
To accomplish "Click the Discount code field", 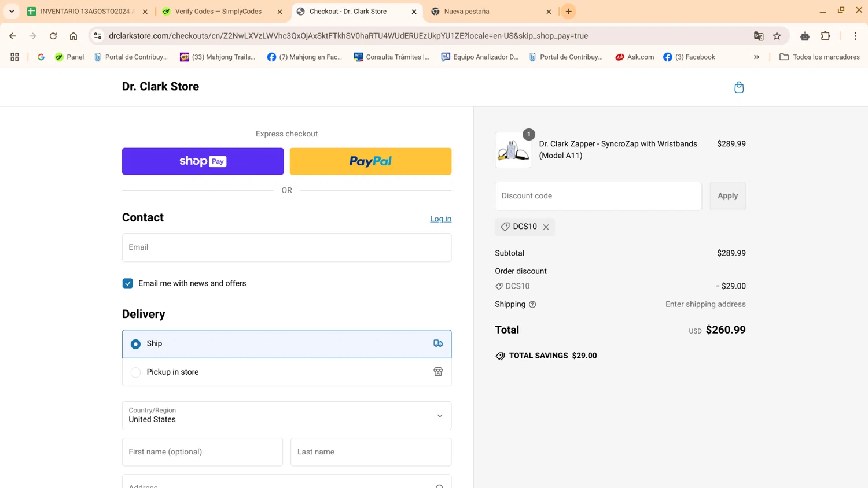I will tap(598, 196).
